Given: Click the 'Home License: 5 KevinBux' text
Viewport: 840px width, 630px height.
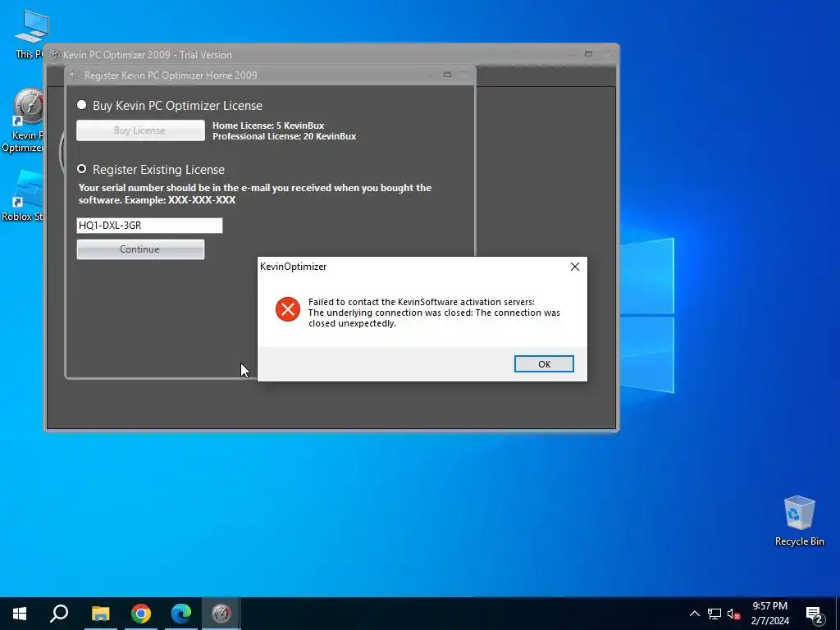Looking at the screenshot, I should click(x=268, y=126).
